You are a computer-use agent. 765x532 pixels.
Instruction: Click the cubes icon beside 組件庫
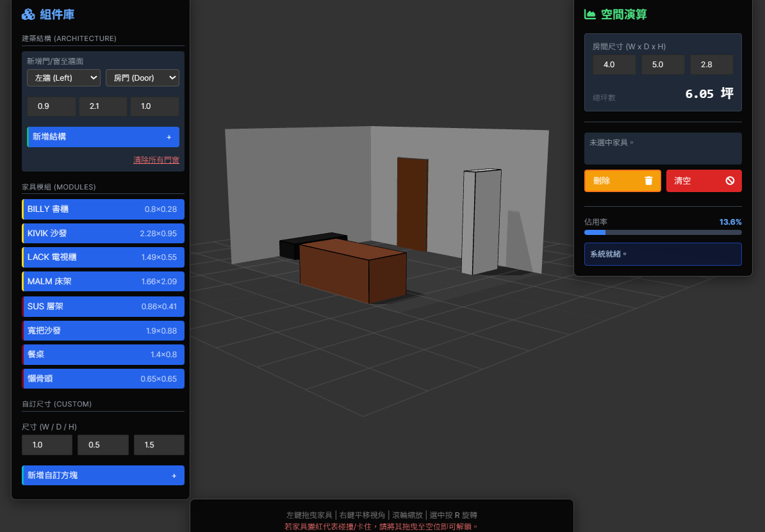coord(28,14)
